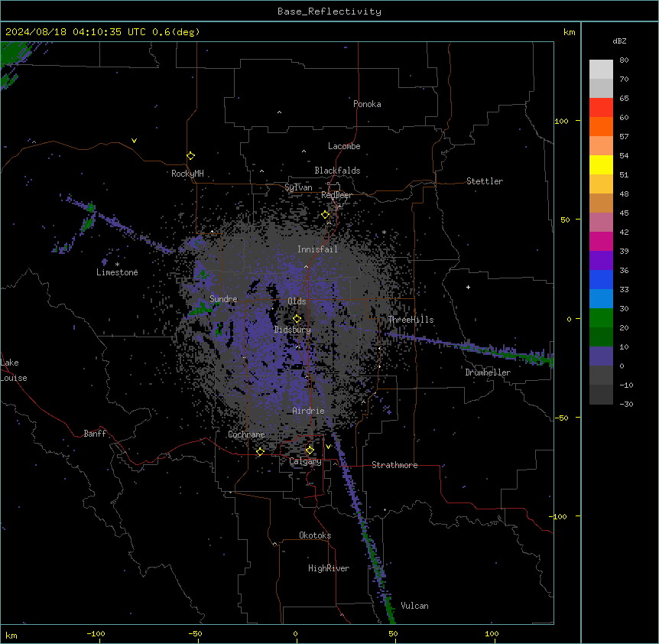659x644 pixels.
Task: Pick the green 20-30 dBZ legend swatch
Action: coord(601,318)
